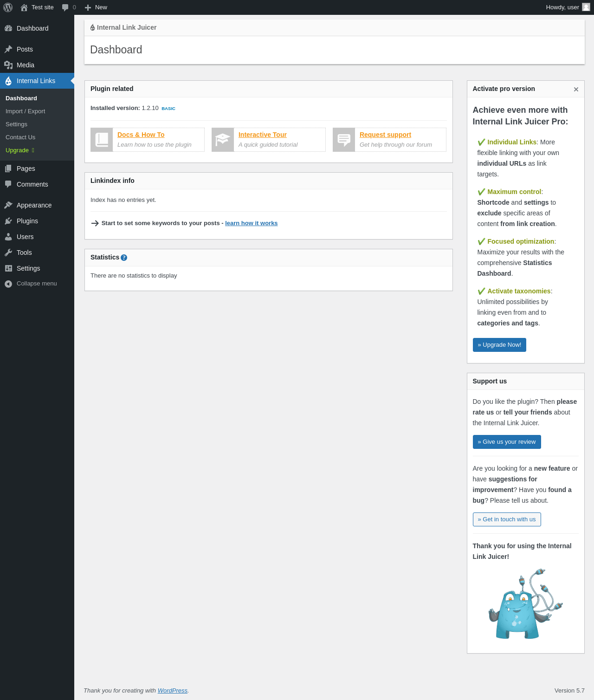
Task: Click There are no statistics to display text
Action: coord(134,276)
